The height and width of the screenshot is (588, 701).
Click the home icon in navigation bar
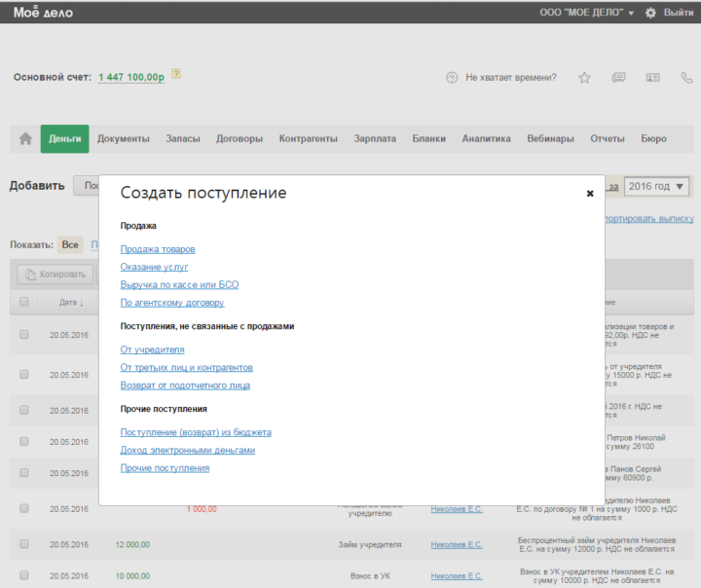click(x=25, y=139)
